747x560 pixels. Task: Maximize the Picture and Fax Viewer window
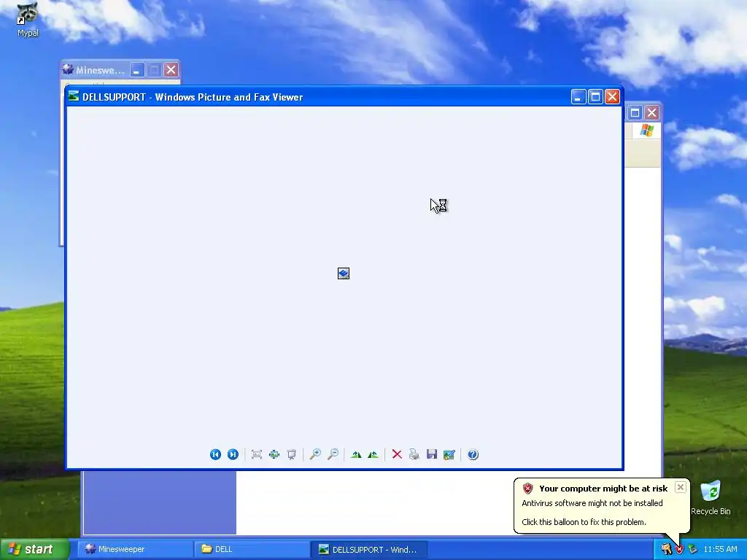pyautogui.click(x=595, y=97)
